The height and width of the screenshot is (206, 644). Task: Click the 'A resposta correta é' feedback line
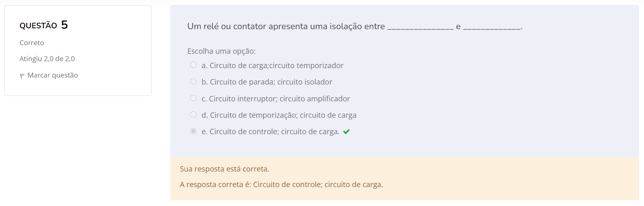[281, 185]
